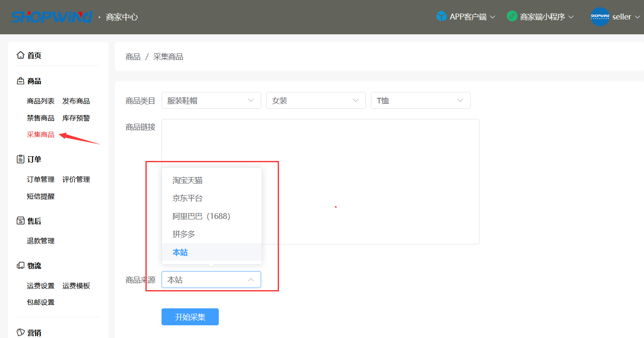Viewport: 644px width, 338px height.
Task: Open 退款管理 in the sidebar
Action: pos(41,241)
